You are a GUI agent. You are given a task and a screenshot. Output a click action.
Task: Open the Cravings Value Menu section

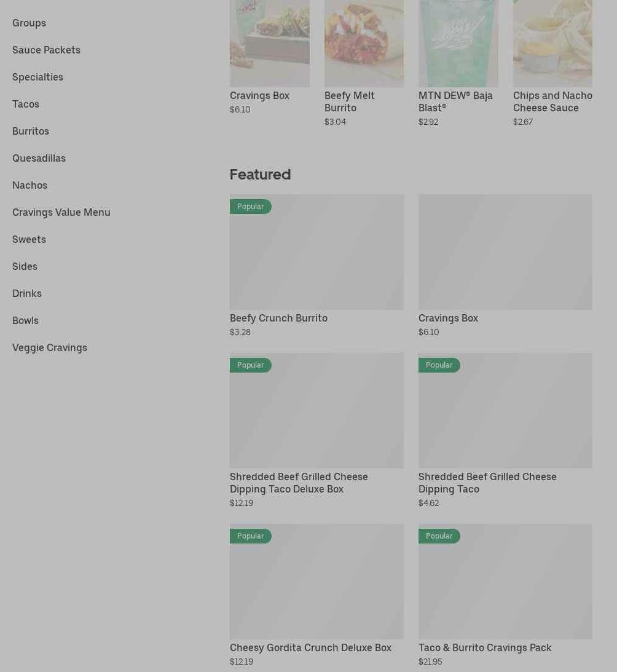pyautogui.click(x=61, y=212)
